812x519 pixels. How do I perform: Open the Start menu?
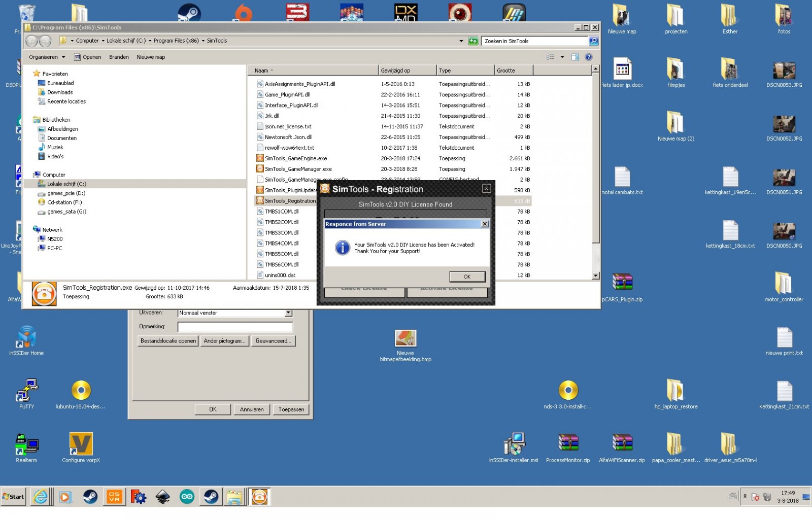point(13,497)
